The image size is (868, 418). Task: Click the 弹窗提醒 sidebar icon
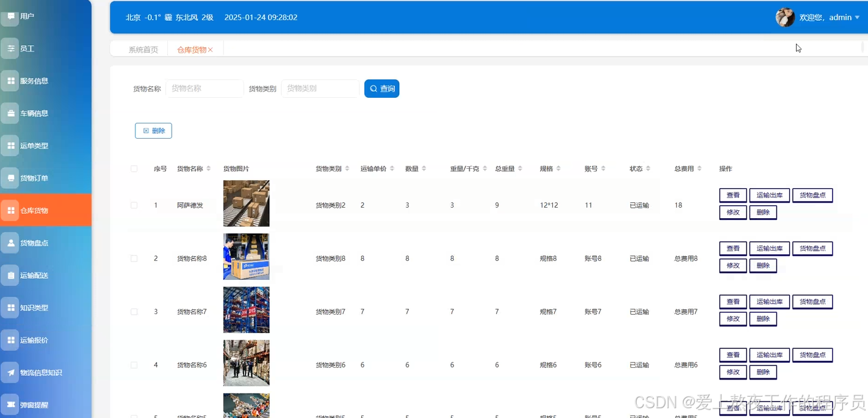coord(10,405)
